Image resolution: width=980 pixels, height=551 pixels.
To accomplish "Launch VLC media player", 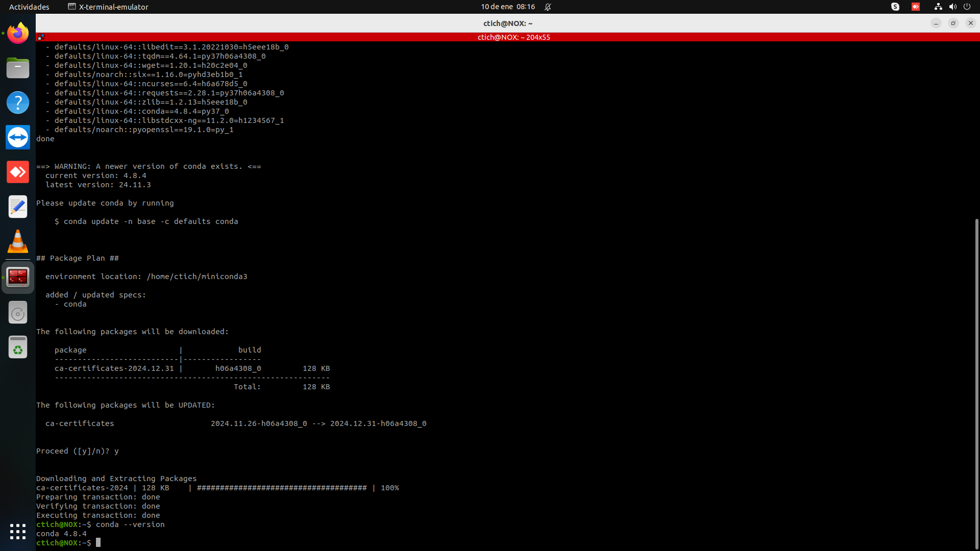I will 18,241.
